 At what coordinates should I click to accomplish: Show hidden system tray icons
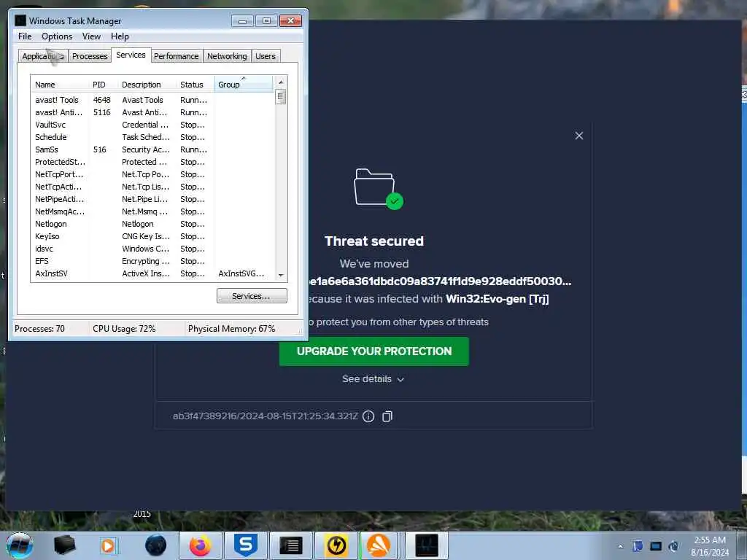(x=620, y=546)
